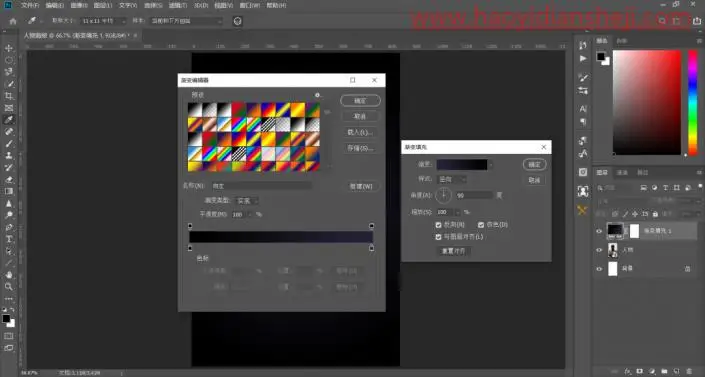Click 取消 in Gradient Editor

pyautogui.click(x=360, y=117)
